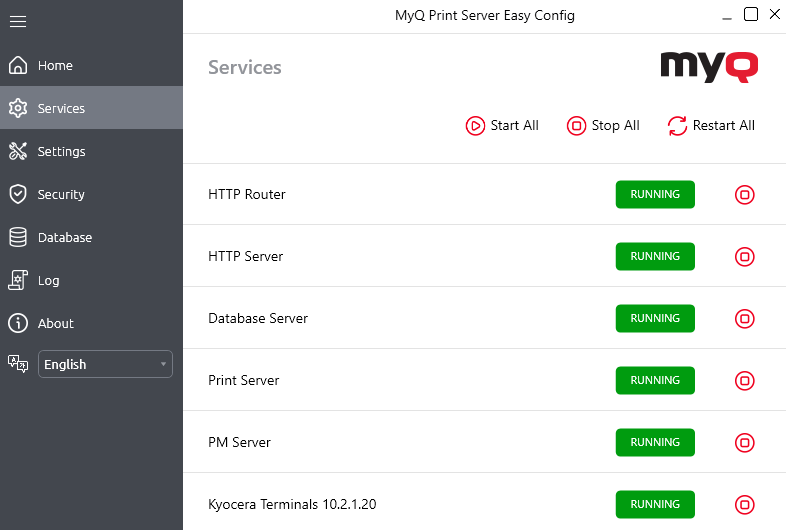This screenshot has width=786, height=530.
Task: Click the RUNNING status of Print Server
Action: pos(655,381)
